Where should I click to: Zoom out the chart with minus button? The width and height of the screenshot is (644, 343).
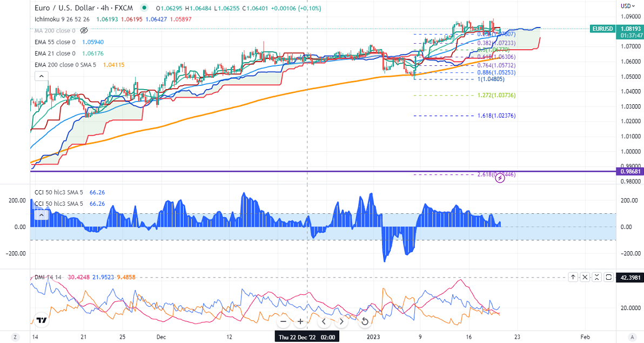[283, 321]
